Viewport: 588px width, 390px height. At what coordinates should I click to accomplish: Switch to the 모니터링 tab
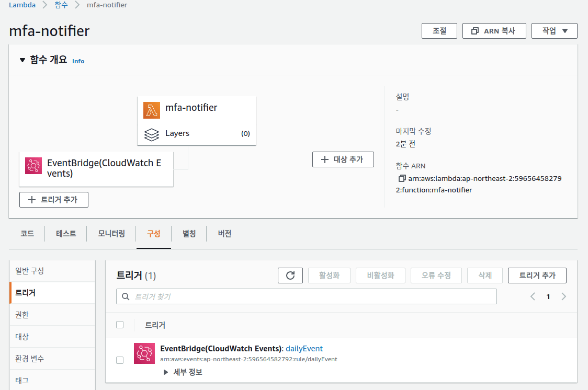[111, 234]
